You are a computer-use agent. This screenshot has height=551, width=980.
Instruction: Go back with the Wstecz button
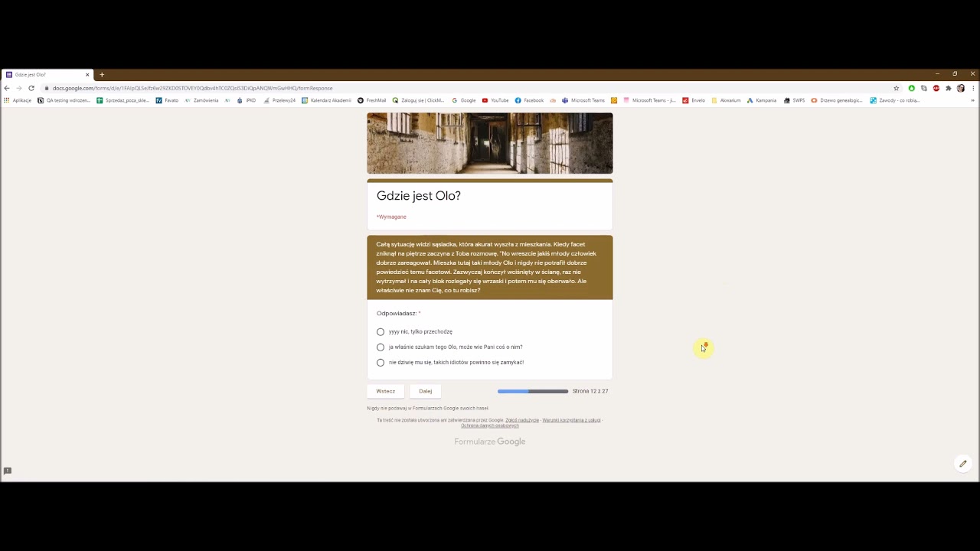coord(386,391)
